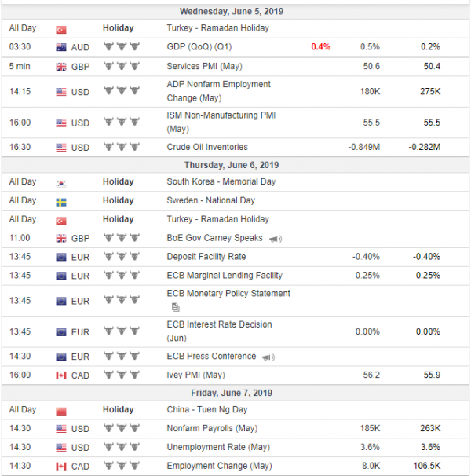
Task: Open the ADP Nonfarm Employment Change event
Action: [218, 91]
